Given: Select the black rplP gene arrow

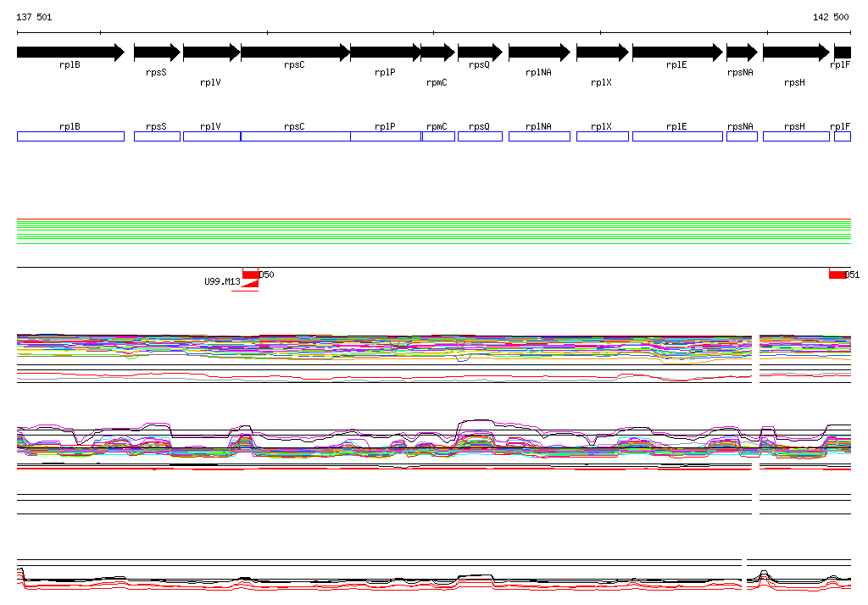Looking at the screenshot, I should 386,53.
